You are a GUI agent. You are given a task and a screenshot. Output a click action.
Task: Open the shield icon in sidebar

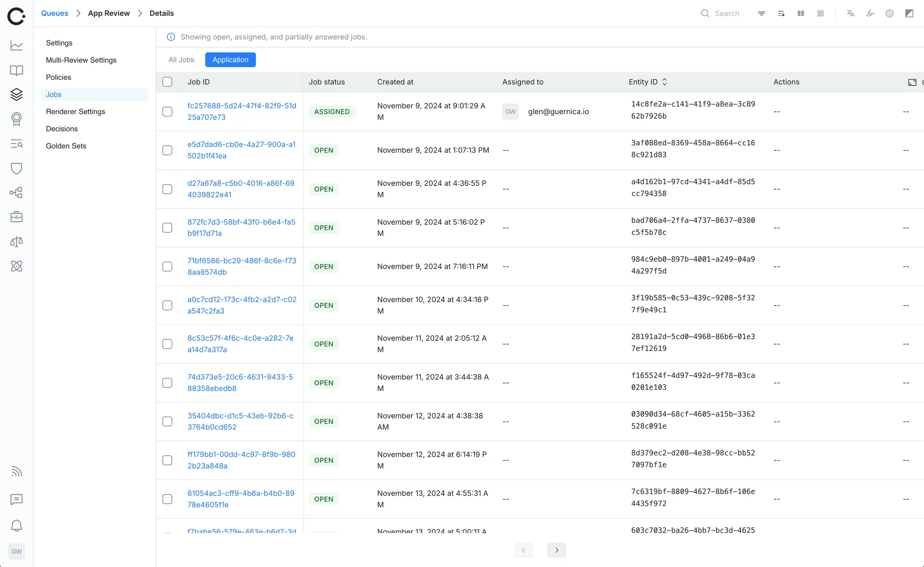pyautogui.click(x=17, y=168)
